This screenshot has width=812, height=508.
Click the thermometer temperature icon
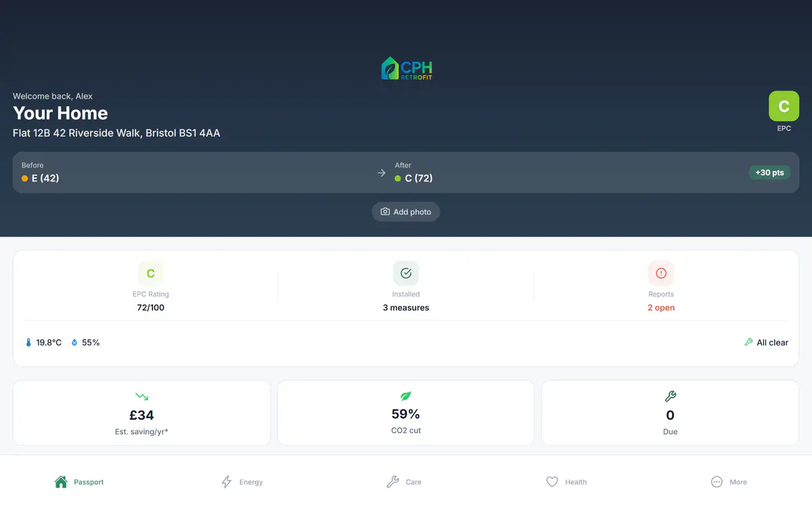[x=28, y=343]
